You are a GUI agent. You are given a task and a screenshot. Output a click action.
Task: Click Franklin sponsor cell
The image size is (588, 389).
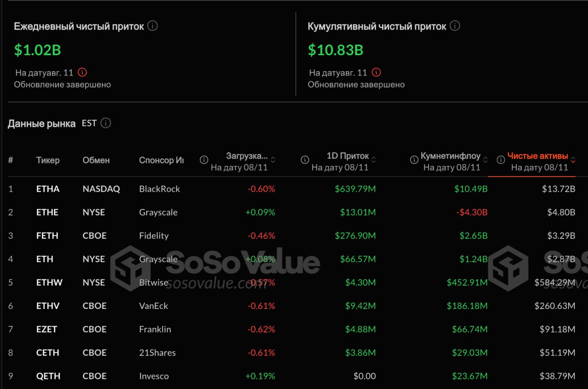pyautogui.click(x=155, y=329)
